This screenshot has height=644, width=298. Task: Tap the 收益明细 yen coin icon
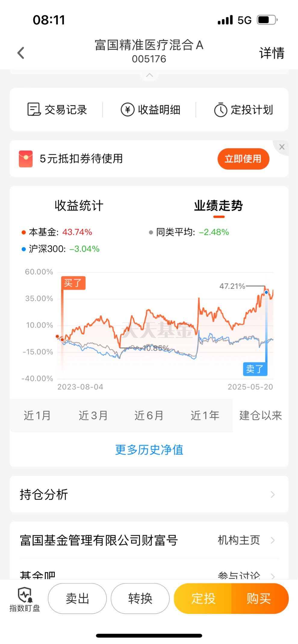(x=127, y=109)
